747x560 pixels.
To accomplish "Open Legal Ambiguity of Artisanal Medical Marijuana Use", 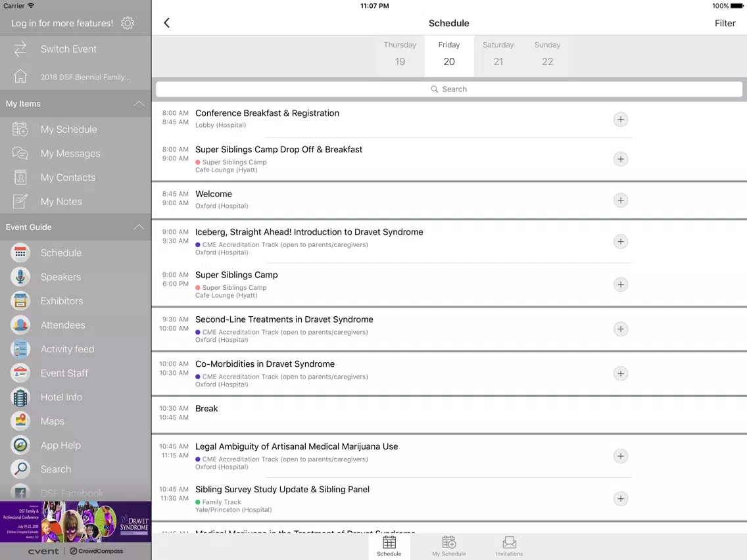I will (x=297, y=447).
